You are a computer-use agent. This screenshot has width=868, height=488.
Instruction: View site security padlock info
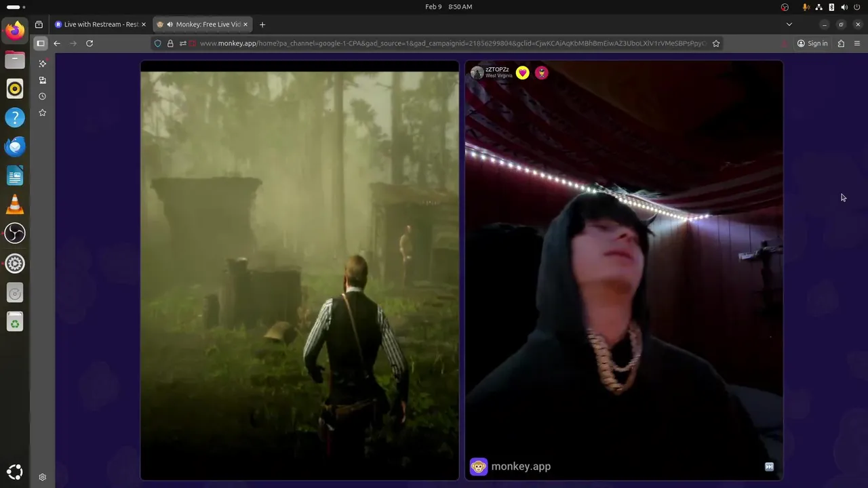(x=170, y=43)
